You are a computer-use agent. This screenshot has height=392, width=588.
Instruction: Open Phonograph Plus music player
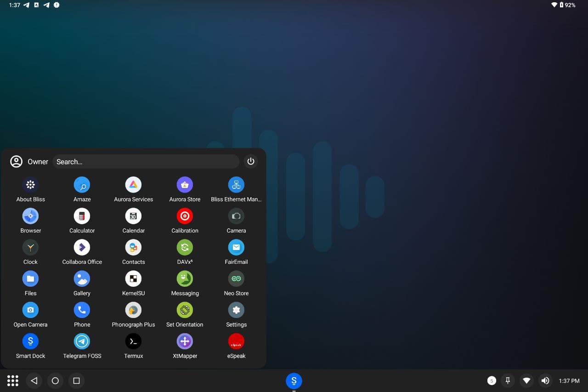click(x=133, y=310)
